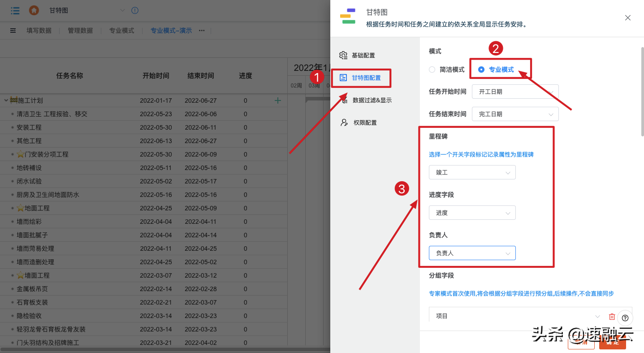Viewport: 644px width, 353px height.
Task: Click the hamburger list icon at top-left
Action: (15, 10)
